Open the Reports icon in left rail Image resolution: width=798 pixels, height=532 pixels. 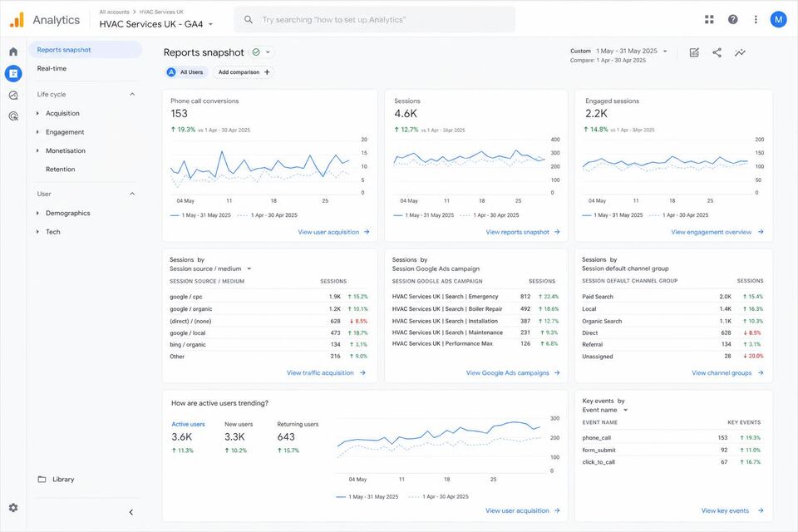pos(13,74)
